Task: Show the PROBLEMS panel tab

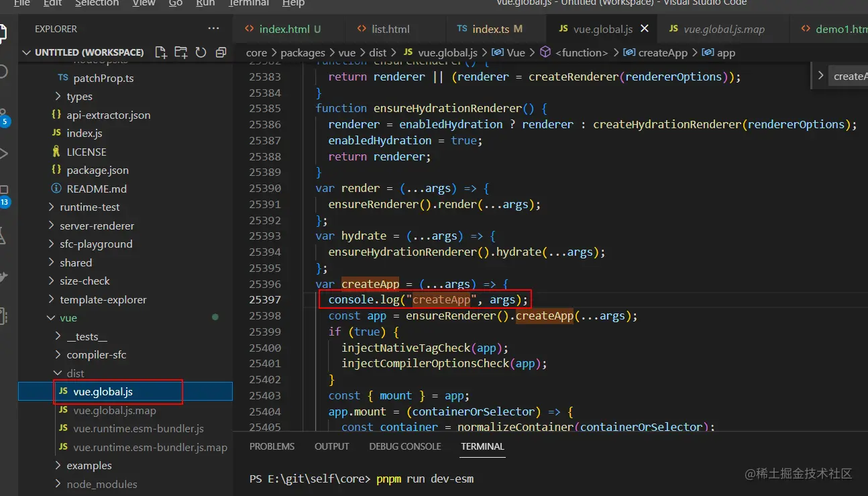Action: pyautogui.click(x=272, y=446)
